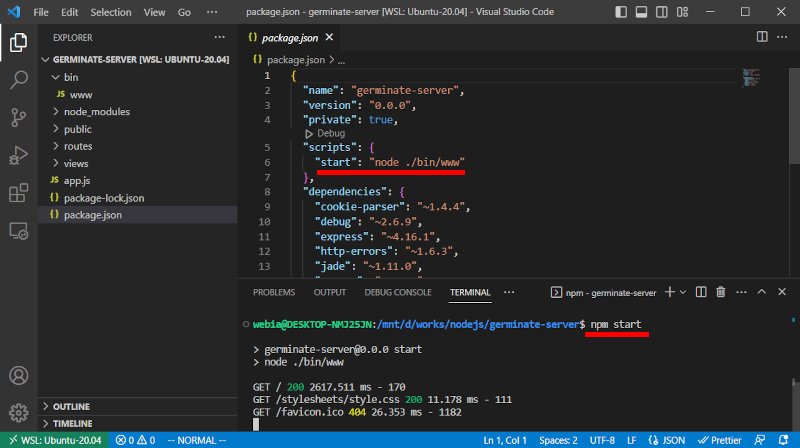Open app.js in the explorer

pos(138,181)
